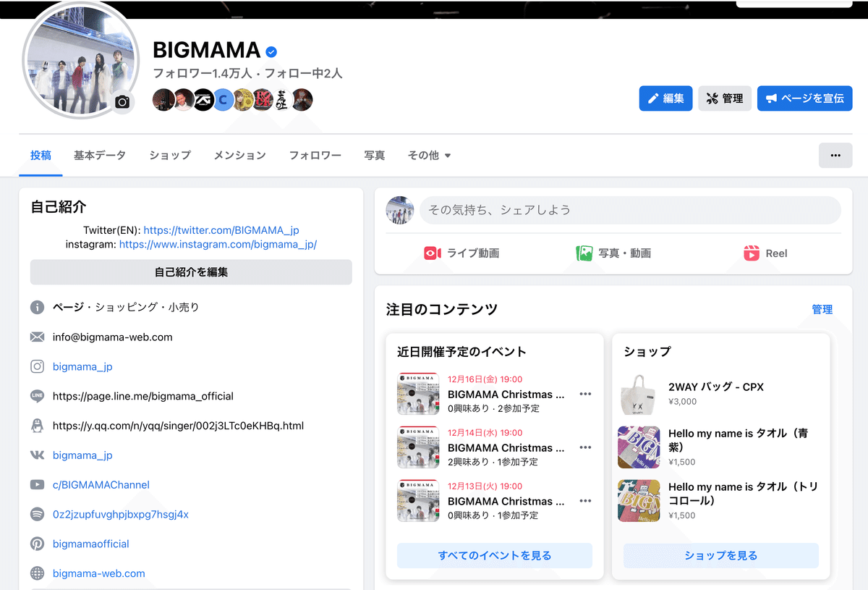Image resolution: width=868 pixels, height=590 pixels.
Task: Open the タオル（トリコロール）product thumbnail
Action: (639, 501)
